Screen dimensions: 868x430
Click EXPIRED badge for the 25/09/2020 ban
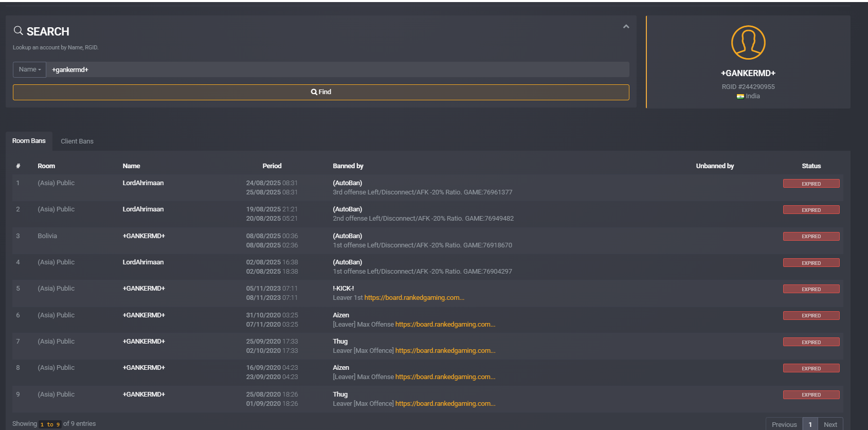pyautogui.click(x=811, y=342)
